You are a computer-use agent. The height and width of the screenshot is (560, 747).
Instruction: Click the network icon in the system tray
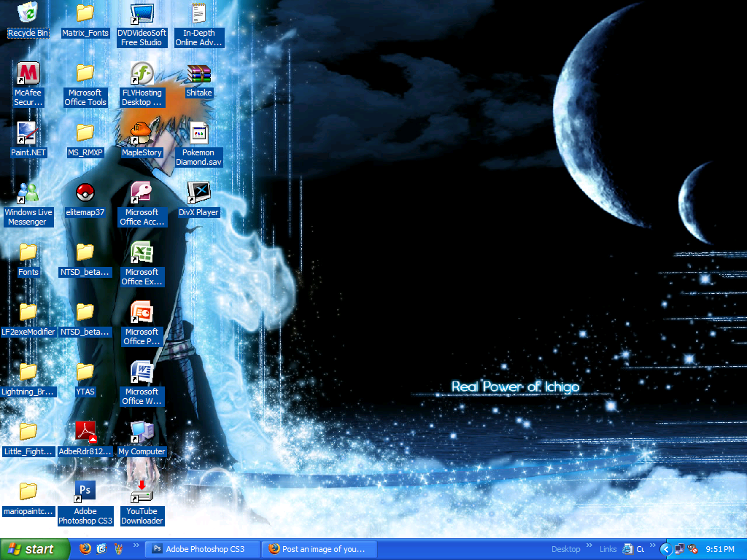[679, 548]
